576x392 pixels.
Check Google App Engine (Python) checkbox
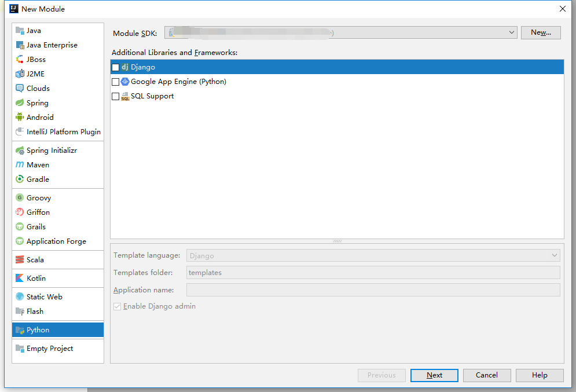tap(115, 82)
